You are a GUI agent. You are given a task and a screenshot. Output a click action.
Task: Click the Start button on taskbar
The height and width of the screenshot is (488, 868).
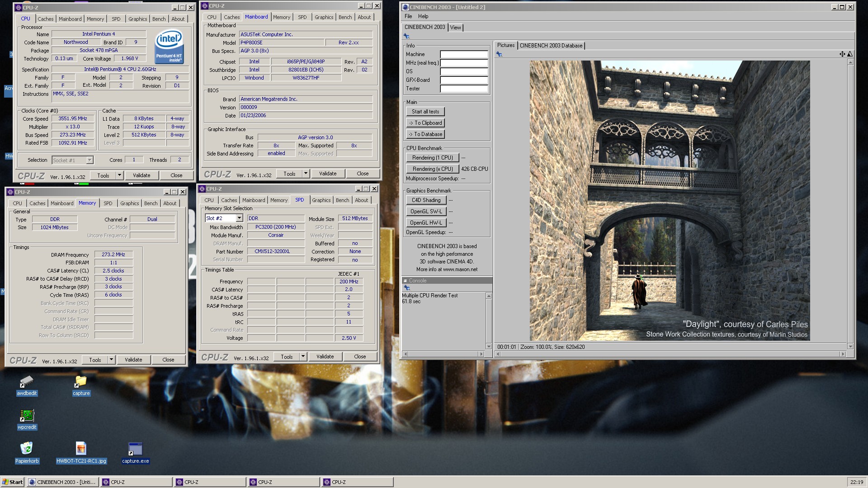[x=12, y=482]
